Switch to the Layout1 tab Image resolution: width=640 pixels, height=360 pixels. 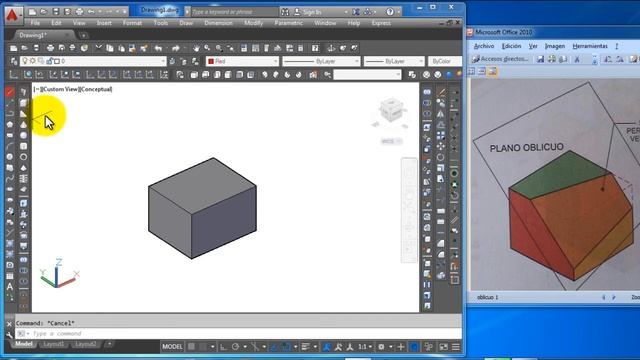tap(54, 344)
